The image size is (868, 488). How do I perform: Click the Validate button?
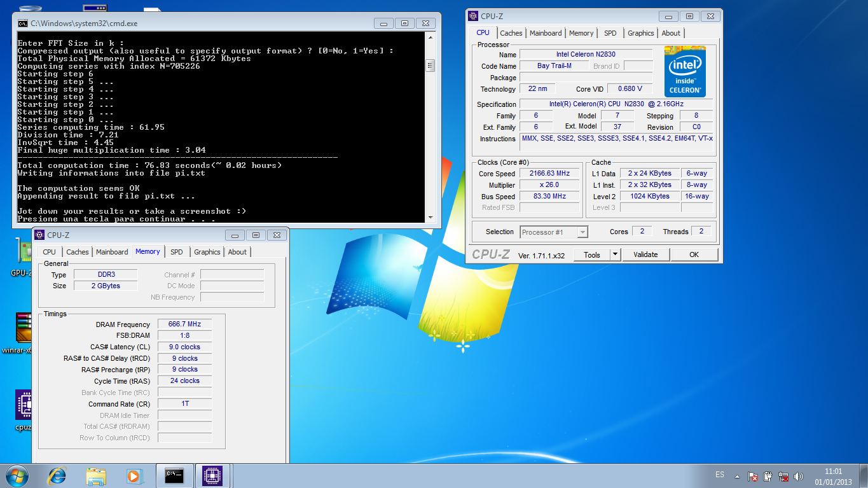coord(645,254)
